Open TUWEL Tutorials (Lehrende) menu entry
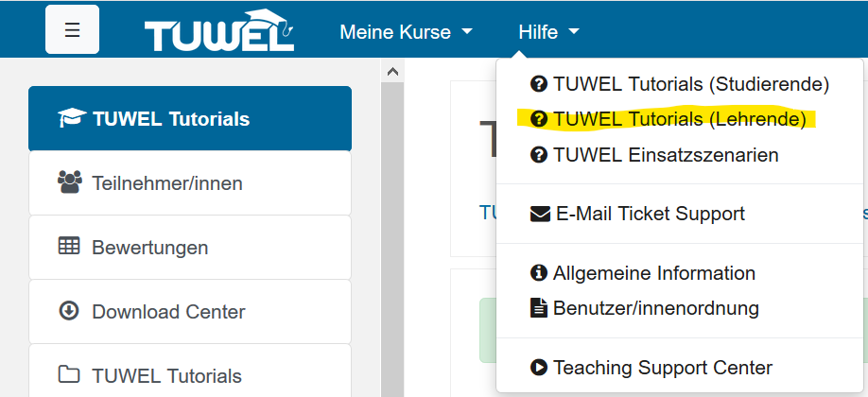868x397 pixels. coord(668,119)
